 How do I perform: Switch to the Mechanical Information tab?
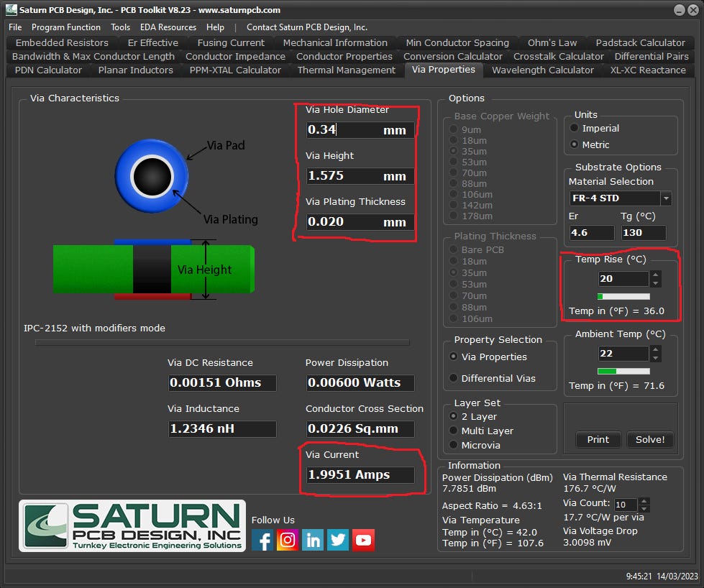pos(335,42)
